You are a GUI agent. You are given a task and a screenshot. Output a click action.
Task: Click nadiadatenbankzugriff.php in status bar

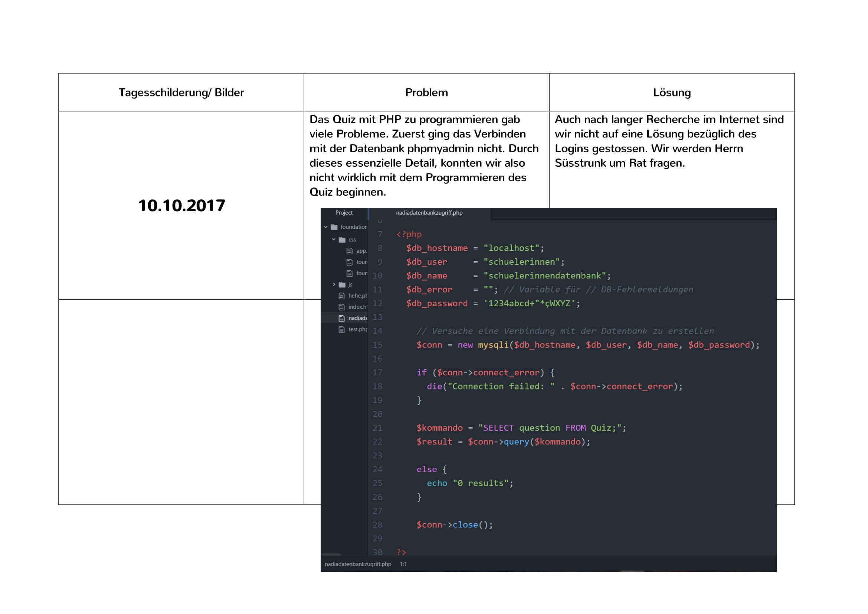(358, 564)
